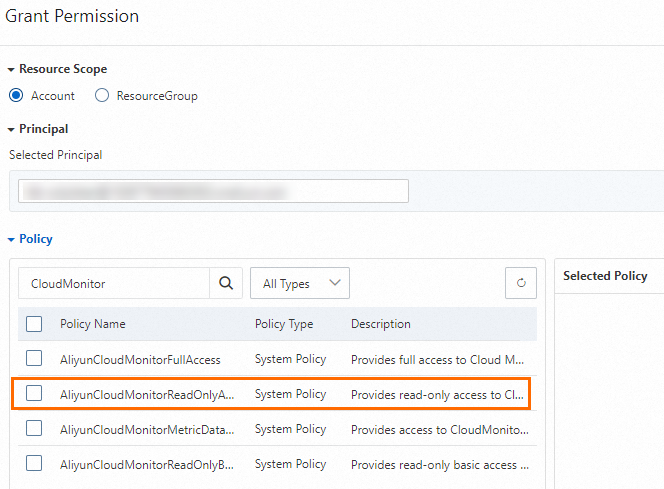Click AliyunCloudMonitorFullAccess policy name
Screen dimensions: 664x489
[x=140, y=360]
